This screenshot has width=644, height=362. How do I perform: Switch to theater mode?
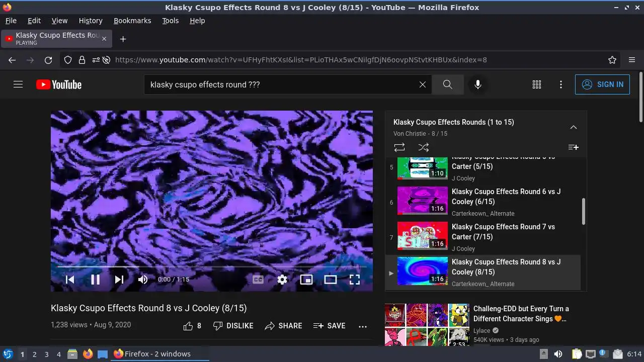tap(331, 280)
